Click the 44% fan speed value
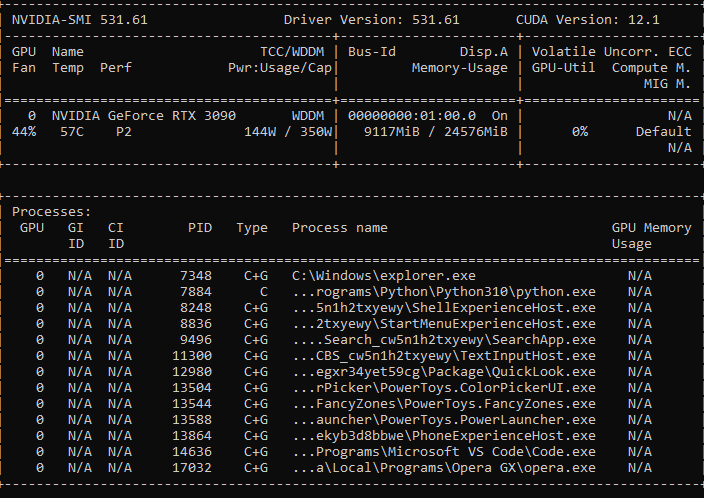The height and width of the screenshot is (498, 704). point(24,132)
